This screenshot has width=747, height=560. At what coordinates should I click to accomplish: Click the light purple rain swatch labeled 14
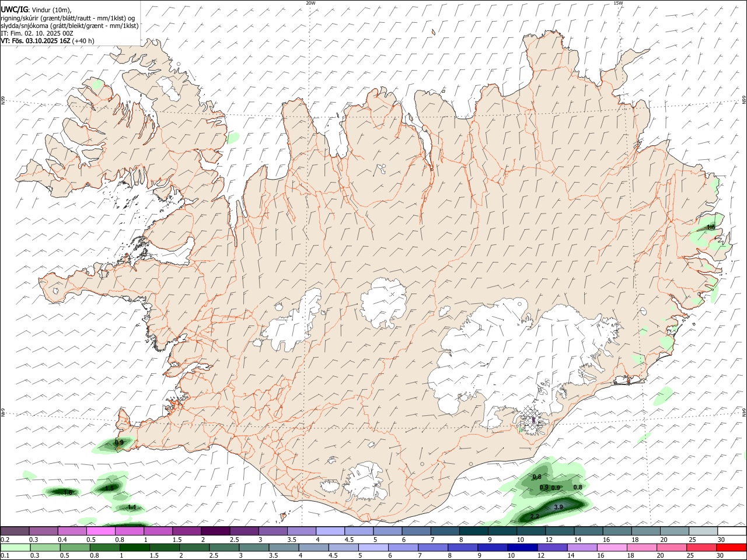pos(582,547)
